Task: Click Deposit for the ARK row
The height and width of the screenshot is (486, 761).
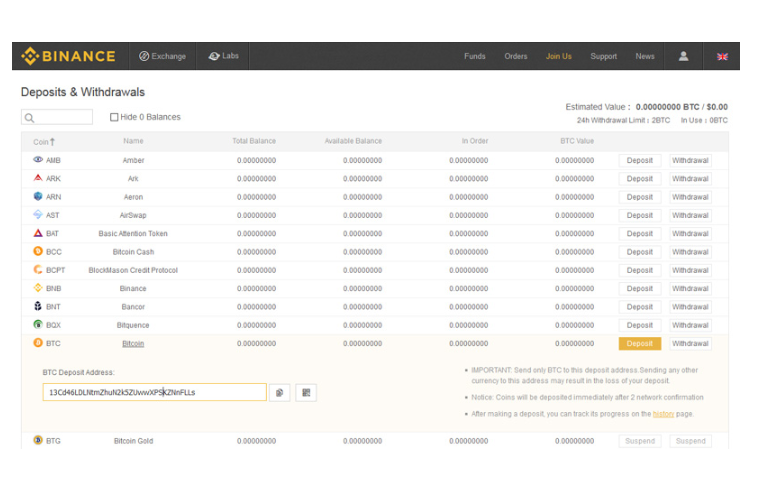Action: (640, 179)
